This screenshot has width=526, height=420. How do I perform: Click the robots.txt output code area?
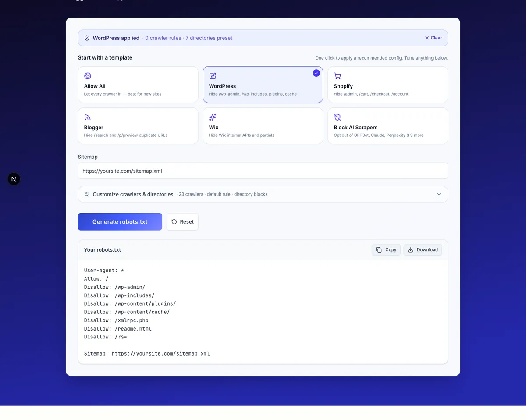click(x=263, y=312)
